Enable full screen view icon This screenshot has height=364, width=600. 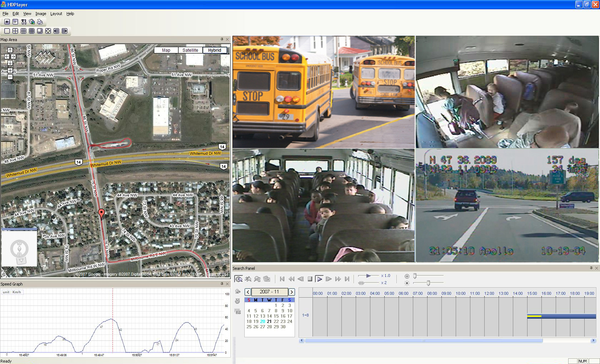(x=48, y=31)
